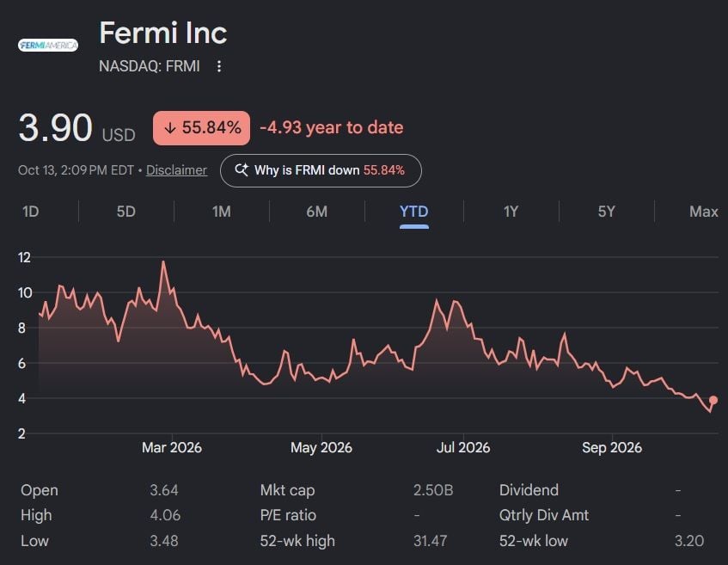The height and width of the screenshot is (565, 728).
Task: Click the Oct 13, 2:09 PM EDT timestamp
Action: [x=76, y=170]
